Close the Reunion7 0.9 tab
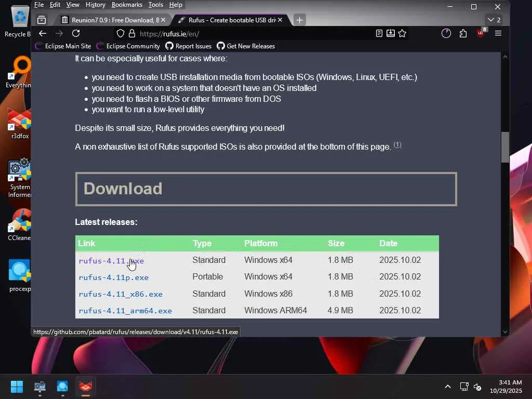Image resolution: width=532 pixels, height=399 pixels. pos(163,20)
